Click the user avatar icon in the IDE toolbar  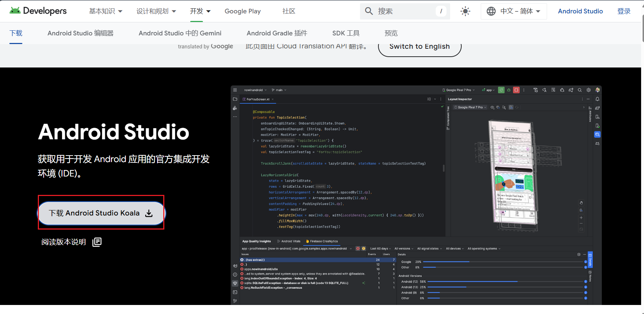(598, 90)
